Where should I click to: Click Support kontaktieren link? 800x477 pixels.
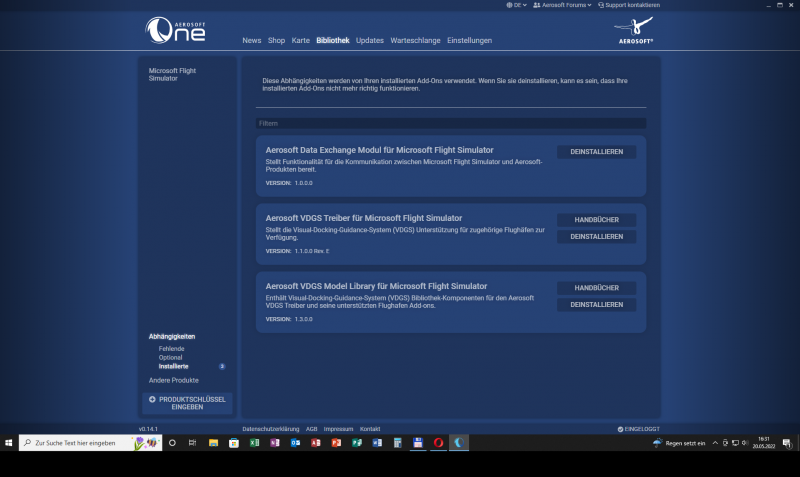click(x=629, y=5)
